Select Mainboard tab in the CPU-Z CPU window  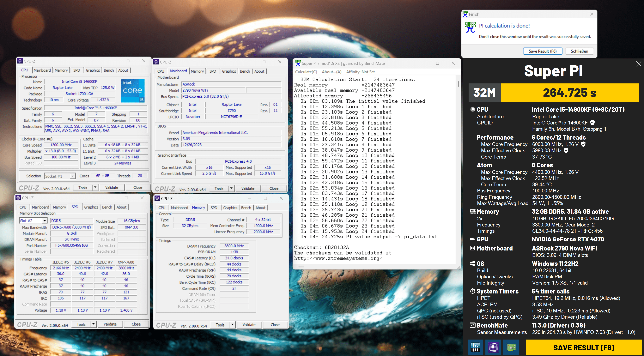coord(42,70)
